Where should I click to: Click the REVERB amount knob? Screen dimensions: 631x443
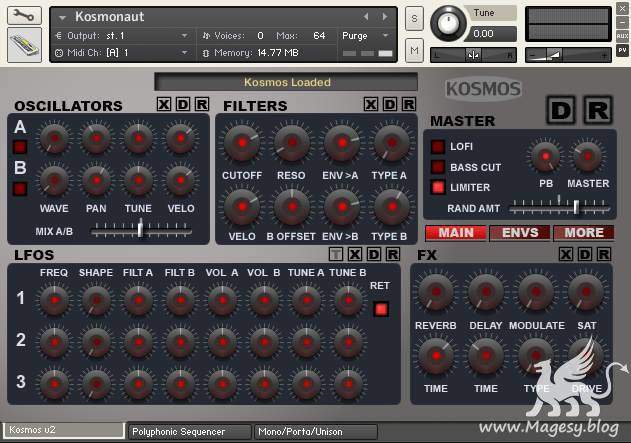pos(436,292)
